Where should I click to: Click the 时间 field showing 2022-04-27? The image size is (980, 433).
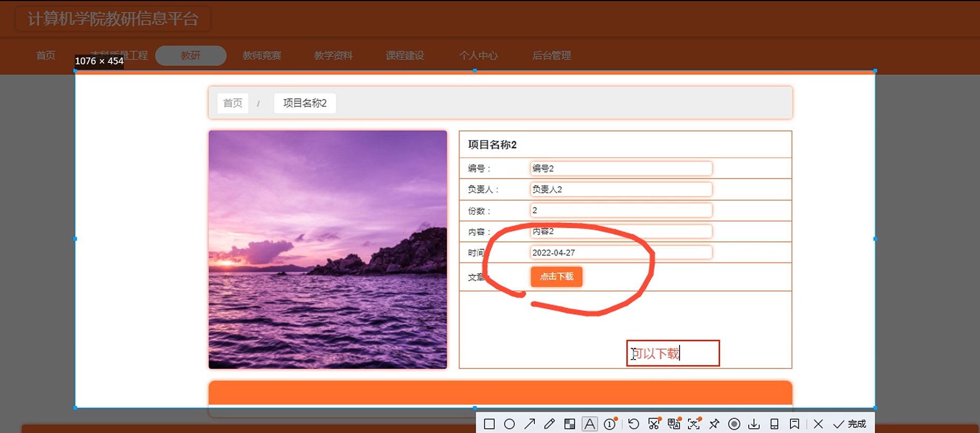620,252
